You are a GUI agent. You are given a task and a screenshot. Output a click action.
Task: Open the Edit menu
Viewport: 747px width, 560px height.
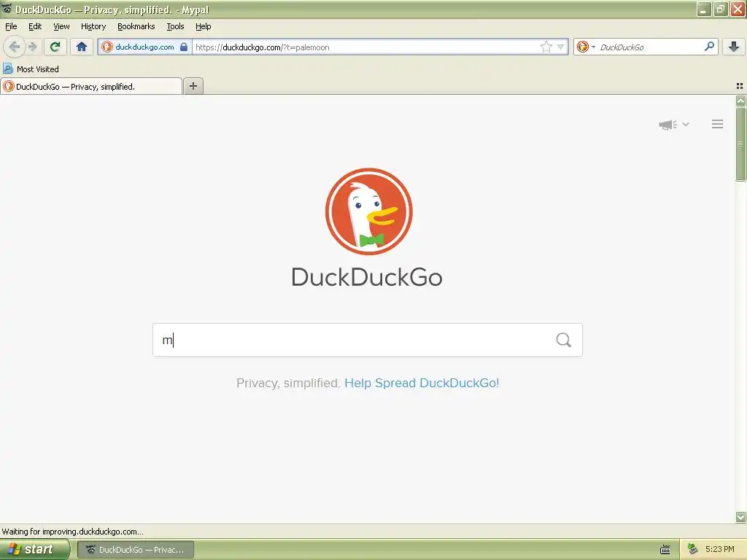point(35,26)
